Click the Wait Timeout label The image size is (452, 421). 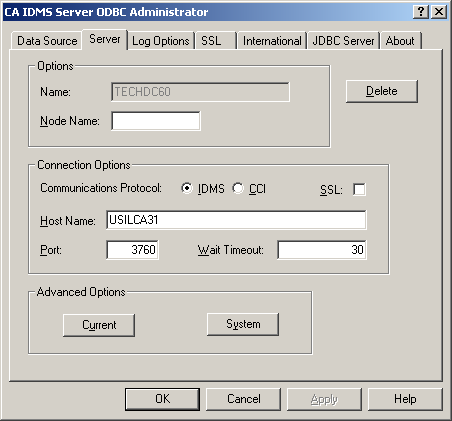pos(231,250)
